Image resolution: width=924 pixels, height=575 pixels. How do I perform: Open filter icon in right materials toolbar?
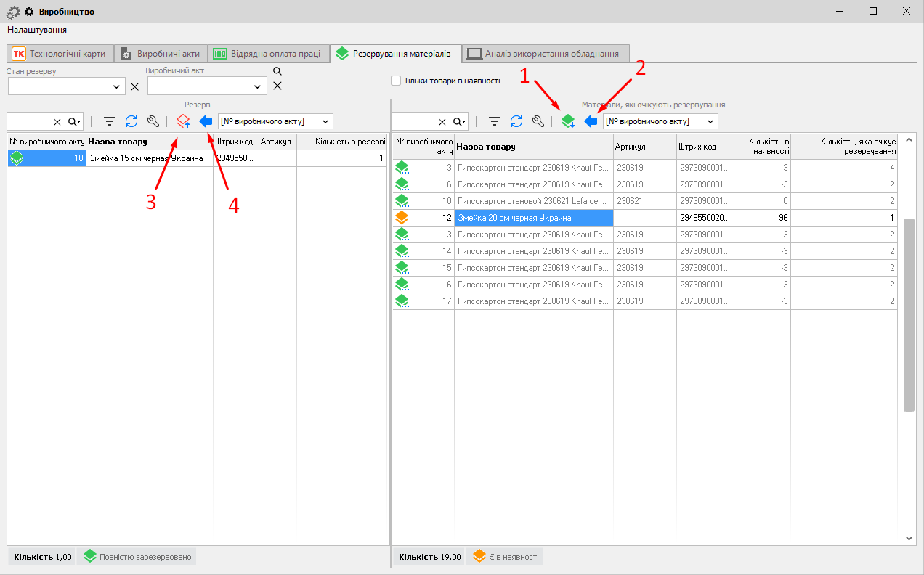click(x=495, y=121)
